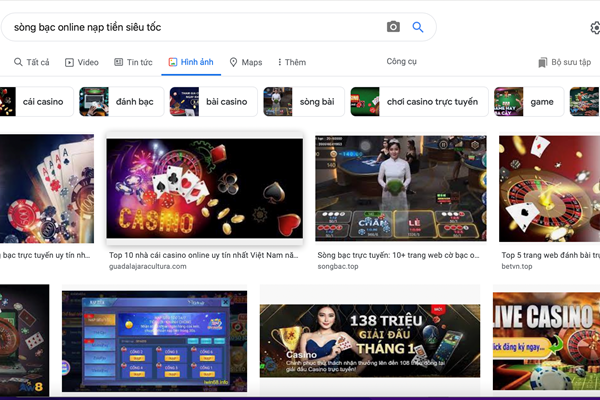
Task: Open Bộ sưu tập collections
Action: (x=565, y=62)
